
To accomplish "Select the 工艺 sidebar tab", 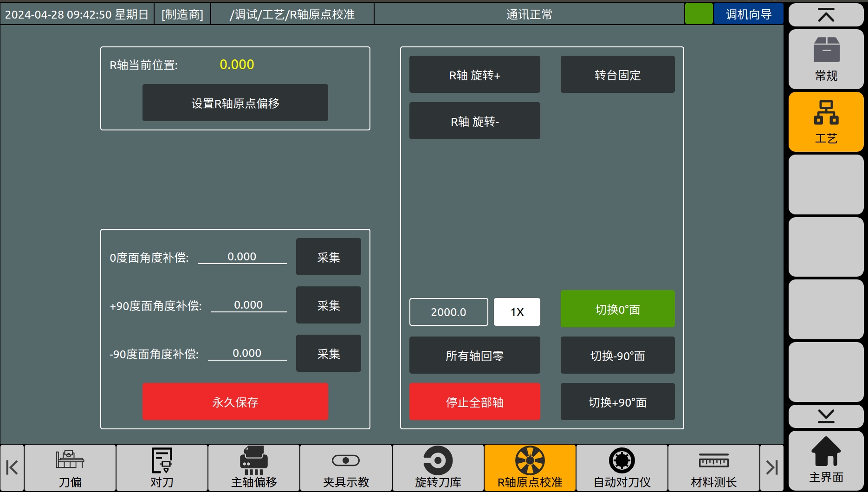I will (x=826, y=122).
